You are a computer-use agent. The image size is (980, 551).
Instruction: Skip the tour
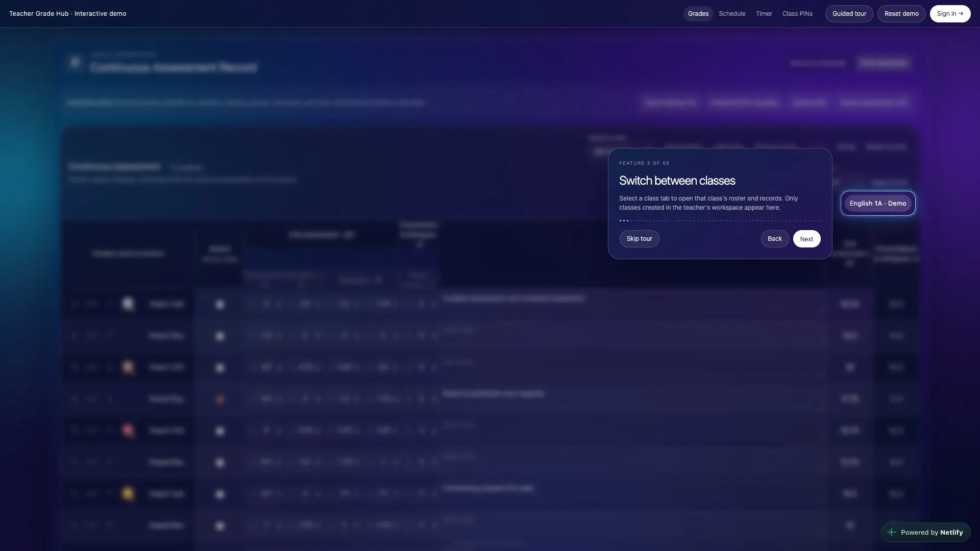[x=639, y=239]
